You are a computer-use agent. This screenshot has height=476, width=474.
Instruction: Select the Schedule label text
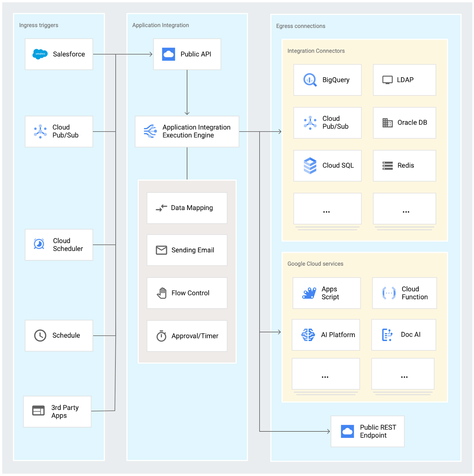66,336
